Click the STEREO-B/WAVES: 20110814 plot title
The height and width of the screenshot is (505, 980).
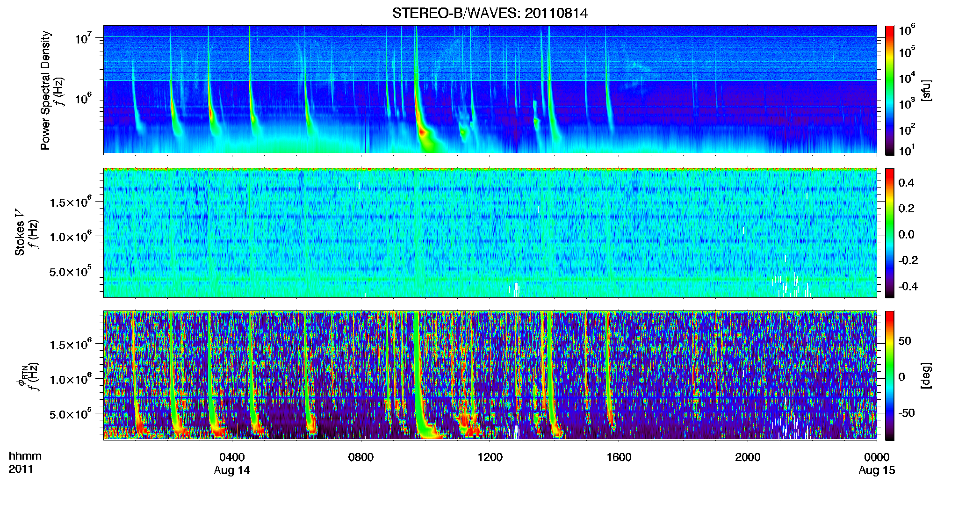click(490, 13)
